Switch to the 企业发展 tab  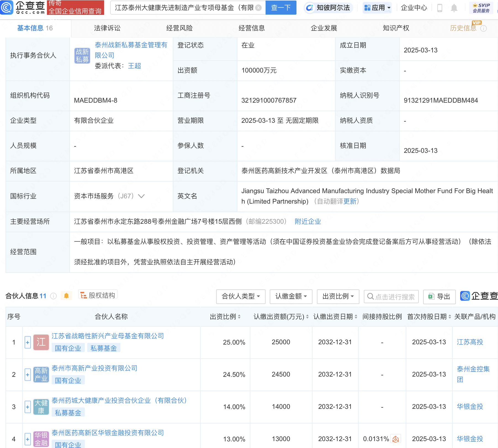pos(324,28)
